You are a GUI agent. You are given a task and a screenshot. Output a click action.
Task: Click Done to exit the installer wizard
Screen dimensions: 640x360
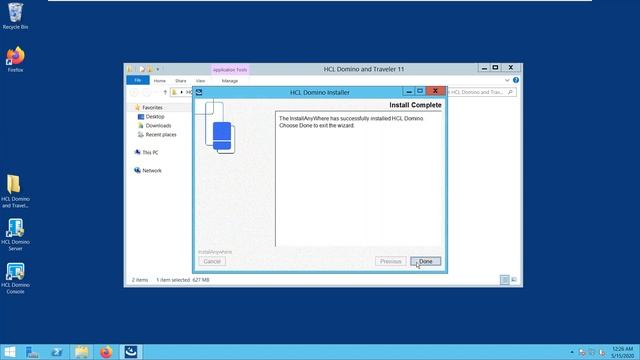[425, 261]
